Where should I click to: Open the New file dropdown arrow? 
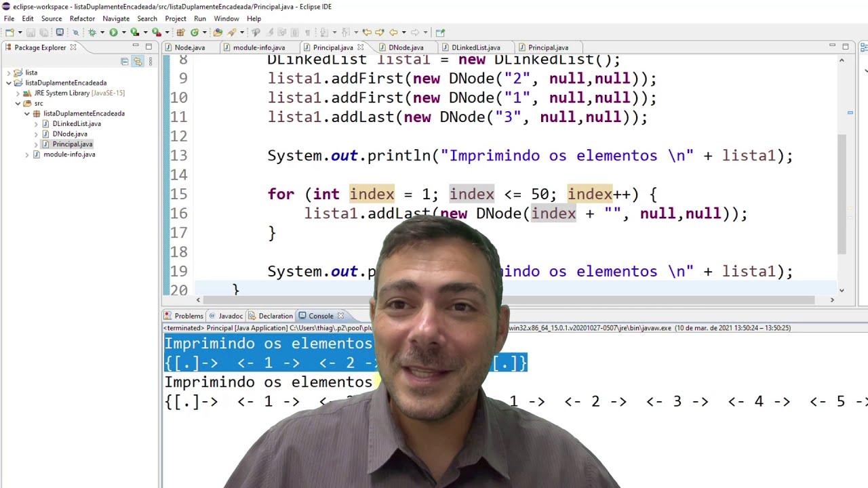tap(20, 32)
